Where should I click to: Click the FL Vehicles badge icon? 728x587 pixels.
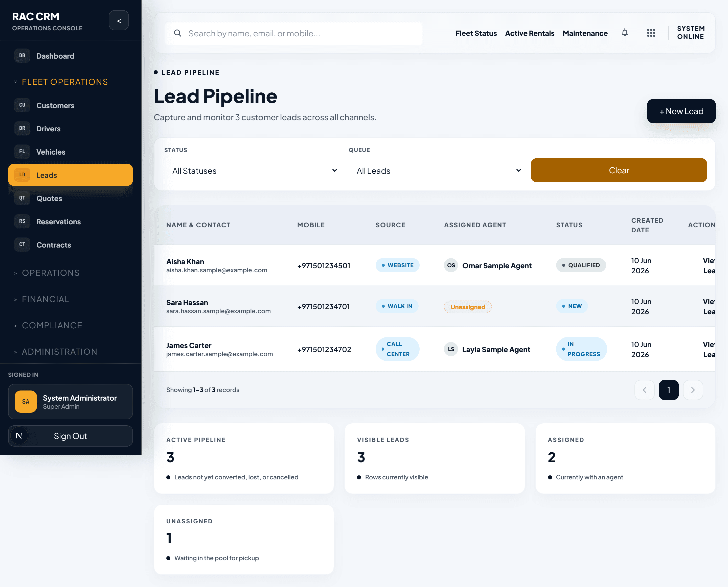22,152
